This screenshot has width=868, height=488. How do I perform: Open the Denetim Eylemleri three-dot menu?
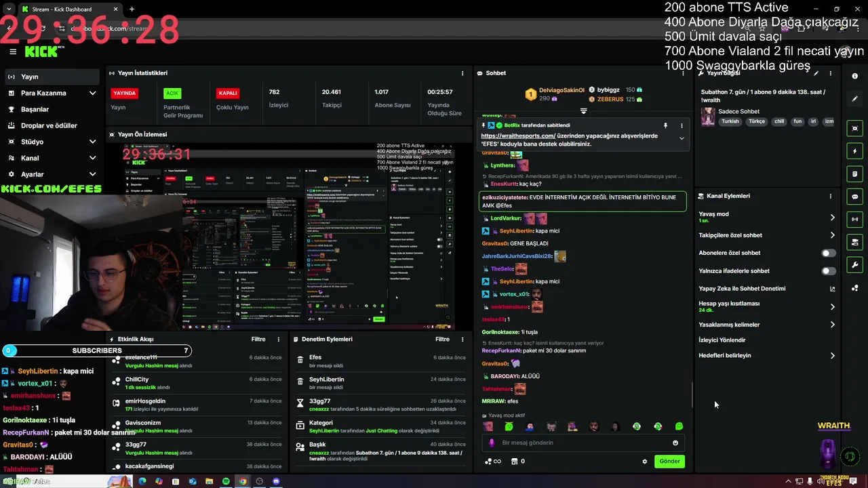tap(462, 339)
